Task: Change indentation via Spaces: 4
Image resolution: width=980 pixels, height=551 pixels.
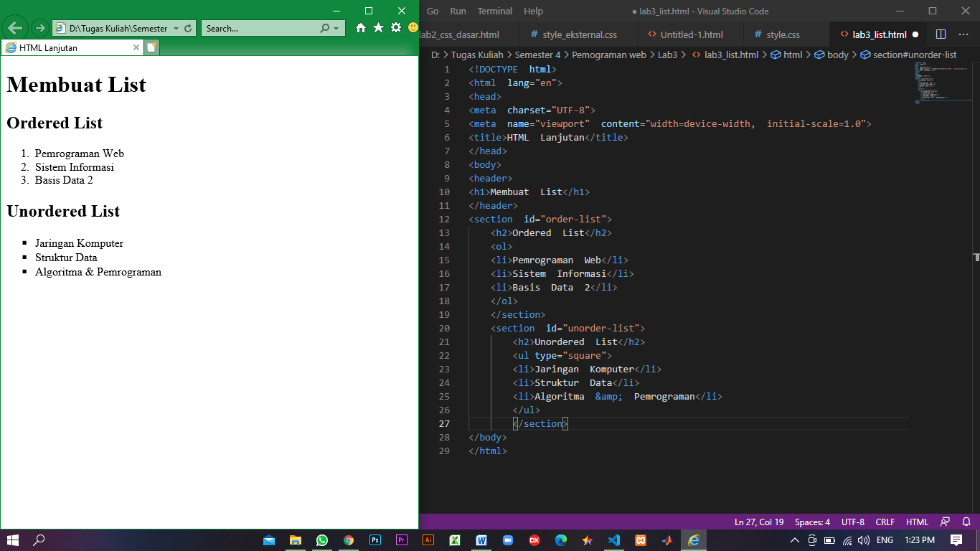Action: 812,522
